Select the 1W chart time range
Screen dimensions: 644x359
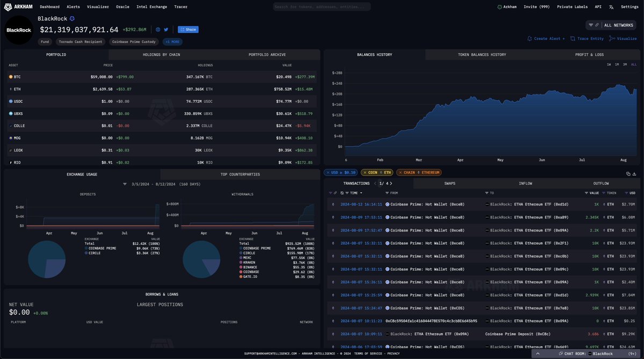(x=609, y=64)
